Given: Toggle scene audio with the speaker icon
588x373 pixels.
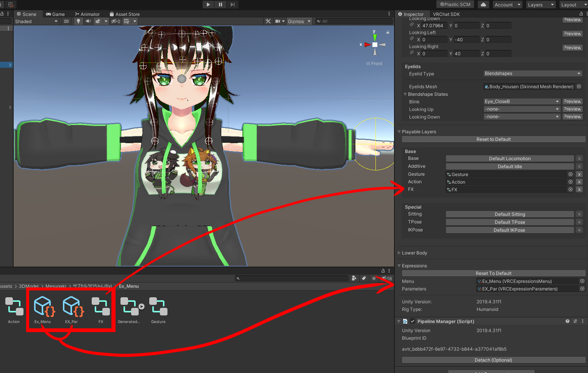Looking at the screenshot, I should [88, 21].
